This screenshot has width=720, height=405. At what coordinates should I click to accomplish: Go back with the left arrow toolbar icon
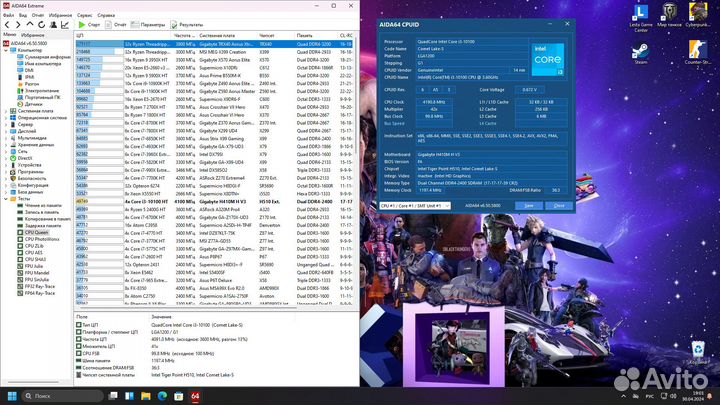click(7, 25)
